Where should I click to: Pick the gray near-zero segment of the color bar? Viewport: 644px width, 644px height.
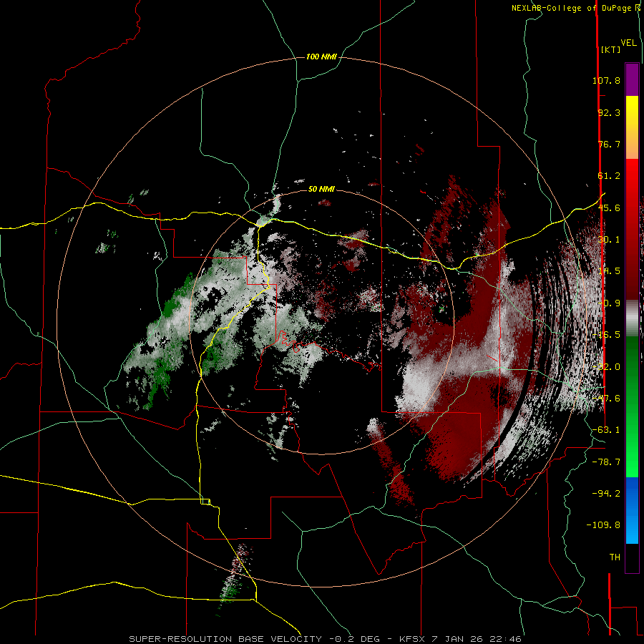pos(632,318)
